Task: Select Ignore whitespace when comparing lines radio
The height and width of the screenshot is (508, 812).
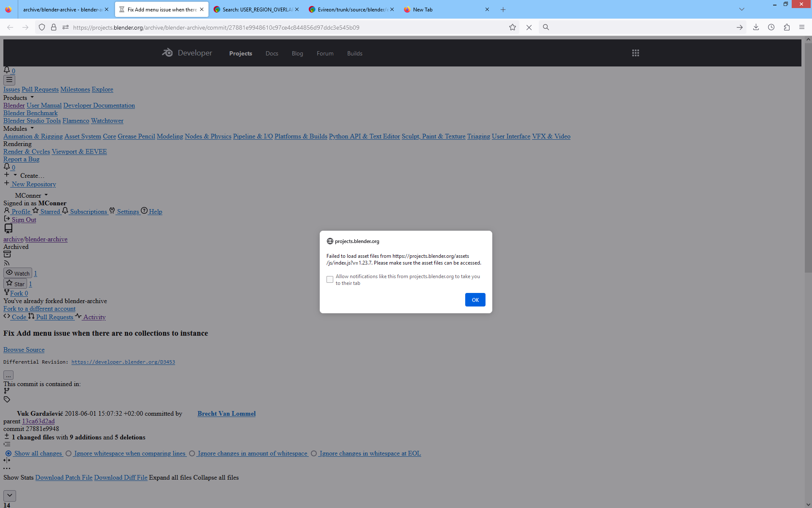Action: point(69,453)
